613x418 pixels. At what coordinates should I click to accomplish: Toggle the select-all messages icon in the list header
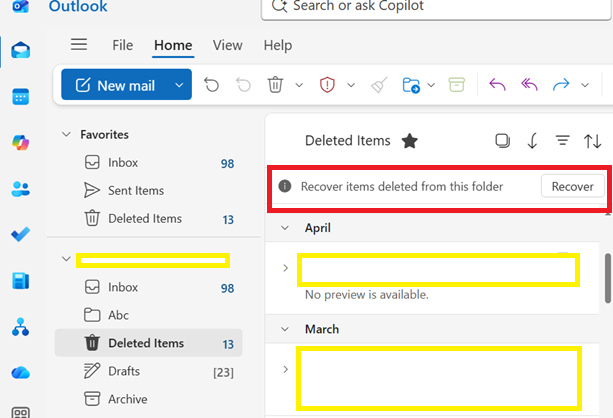502,141
